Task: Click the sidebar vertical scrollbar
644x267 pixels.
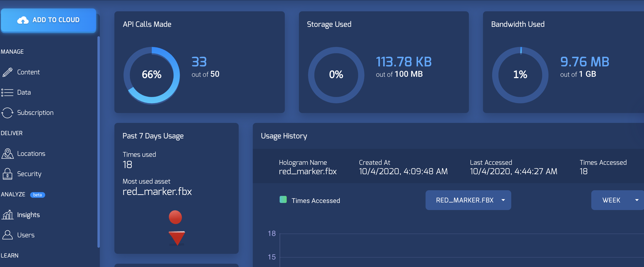Action: tap(98, 141)
